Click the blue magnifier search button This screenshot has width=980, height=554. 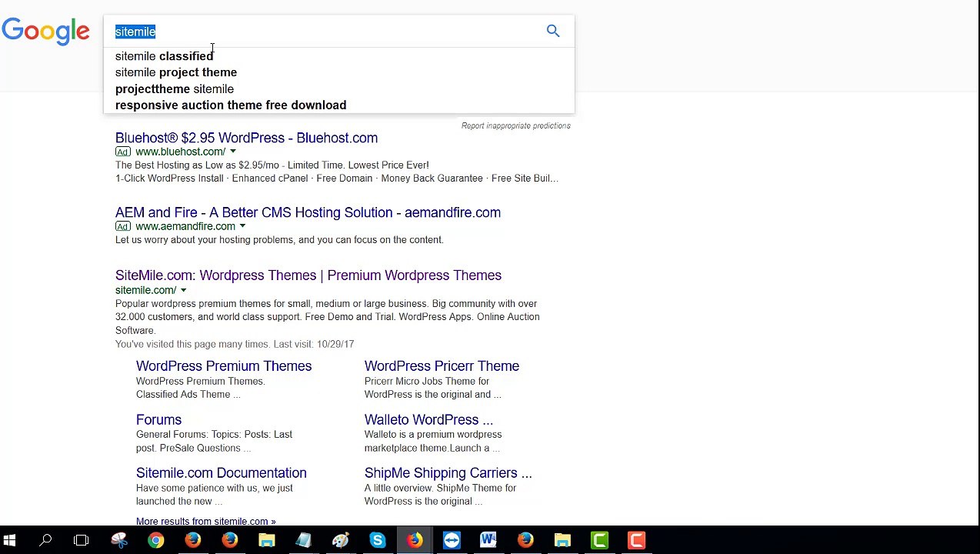tap(553, 31)
